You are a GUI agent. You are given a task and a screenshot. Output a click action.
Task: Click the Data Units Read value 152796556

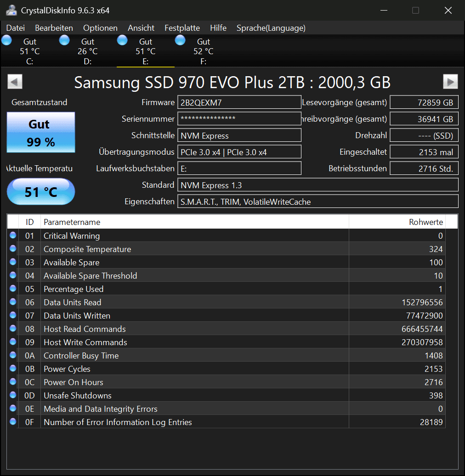[422, 302]
